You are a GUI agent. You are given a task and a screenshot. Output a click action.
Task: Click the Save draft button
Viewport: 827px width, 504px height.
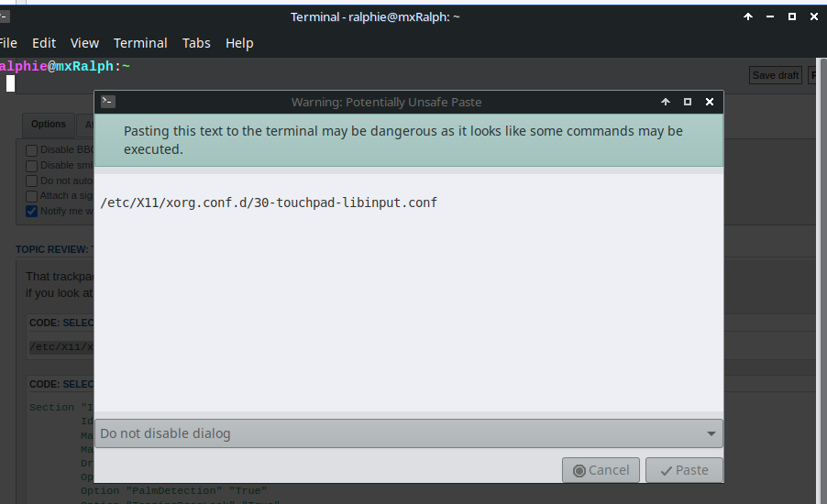pyautogui.click(x=776, y=75)
